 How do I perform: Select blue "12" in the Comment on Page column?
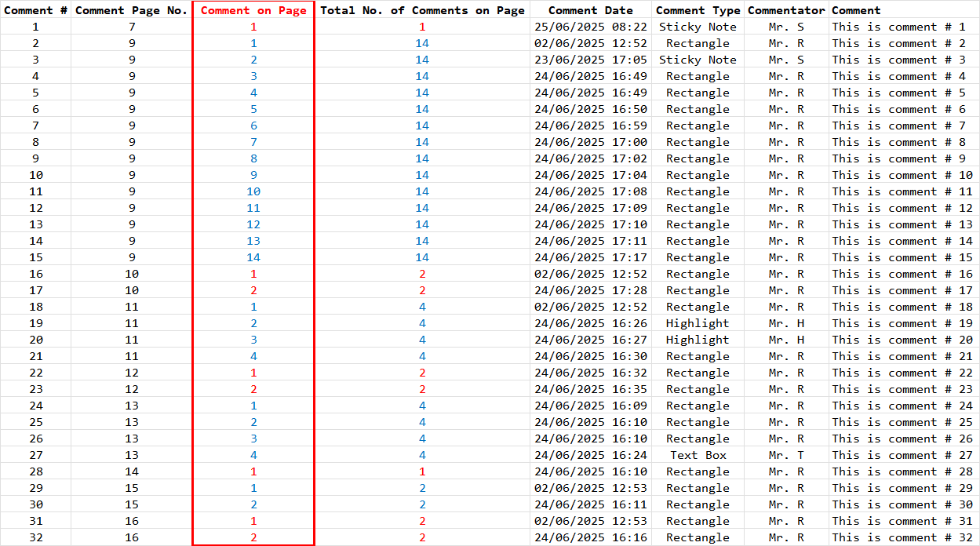253,224
